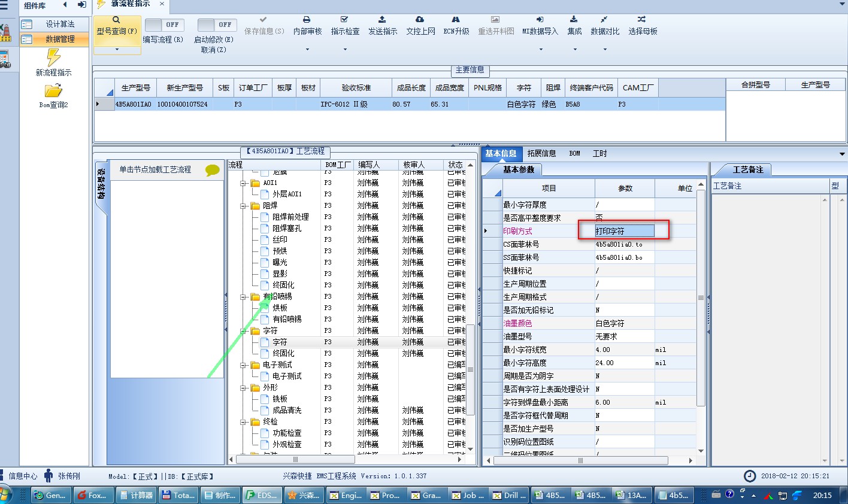Close the 新流程指示 tab
The height and width of the screenshot is (504, 848).
point(162,4)
